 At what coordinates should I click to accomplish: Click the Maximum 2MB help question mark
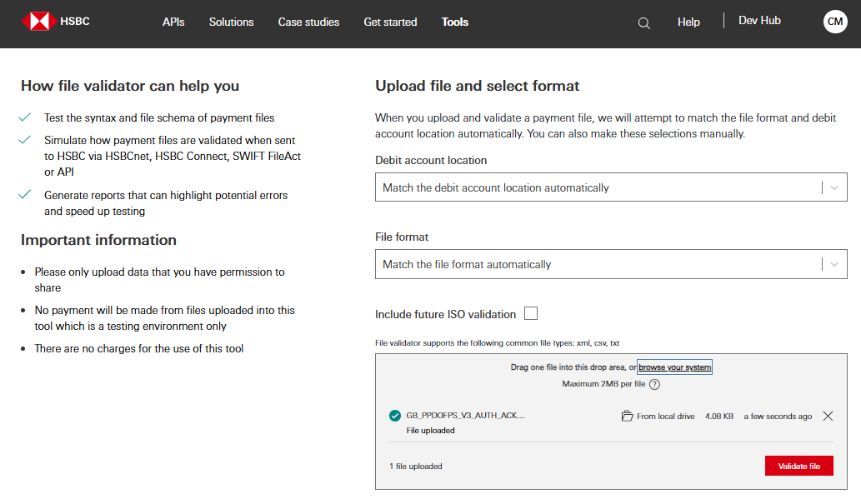click(x=655, y=384)
